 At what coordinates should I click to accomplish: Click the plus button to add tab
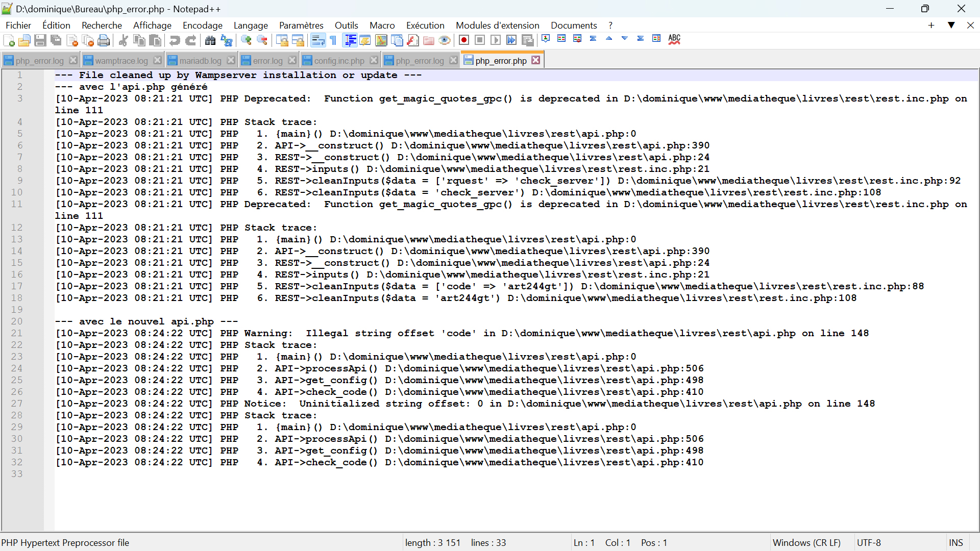coord(931,25)
